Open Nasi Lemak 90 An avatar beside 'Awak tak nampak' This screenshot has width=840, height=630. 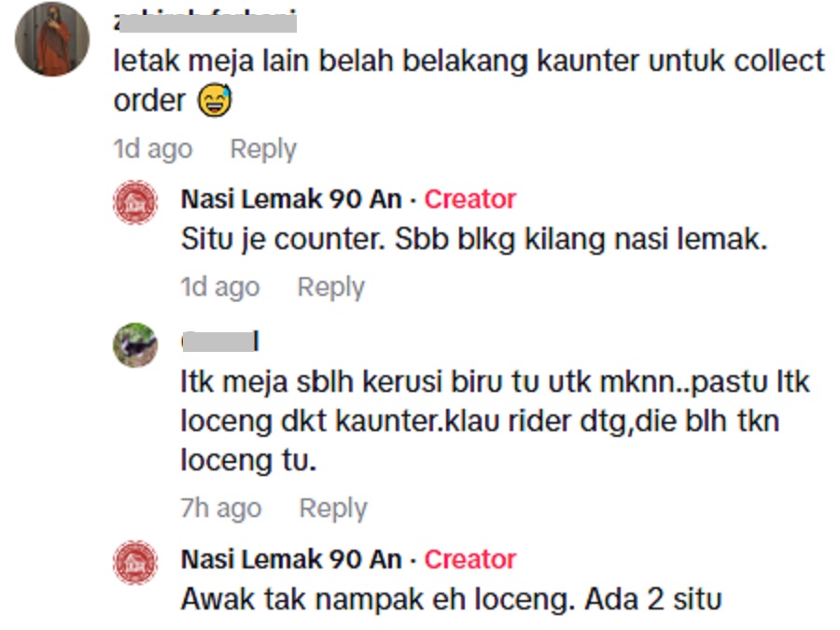click(135, 563)
